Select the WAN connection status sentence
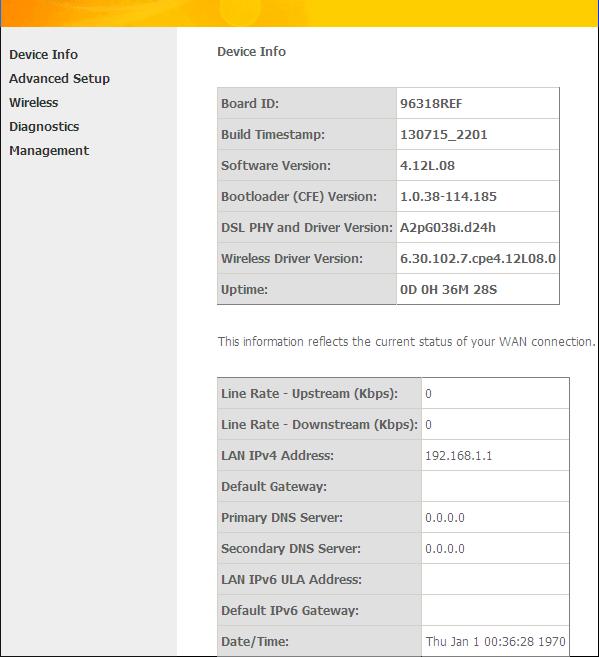Screen dimensions: 599x657 (x=406, y=341)
